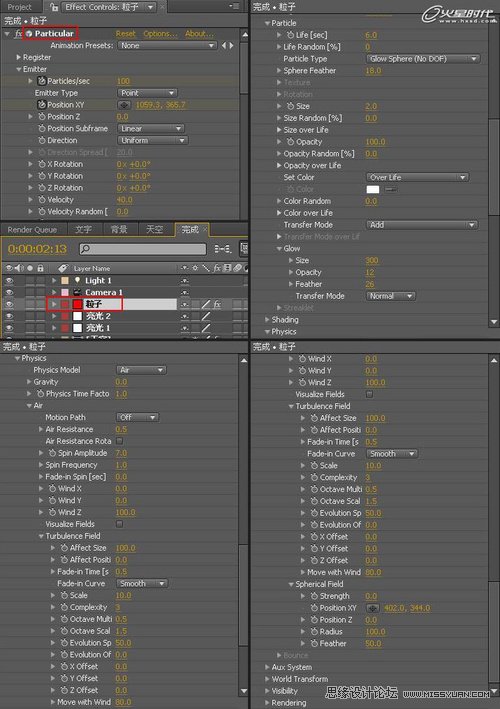Open Emitter Type dropdown showing Point
The image size is (500, 709).
click(x=147, y=93)
